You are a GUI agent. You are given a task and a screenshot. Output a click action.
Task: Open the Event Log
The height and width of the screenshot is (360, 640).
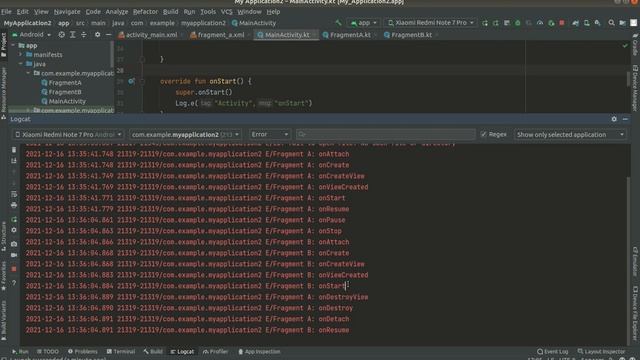(x=553, y=351)
